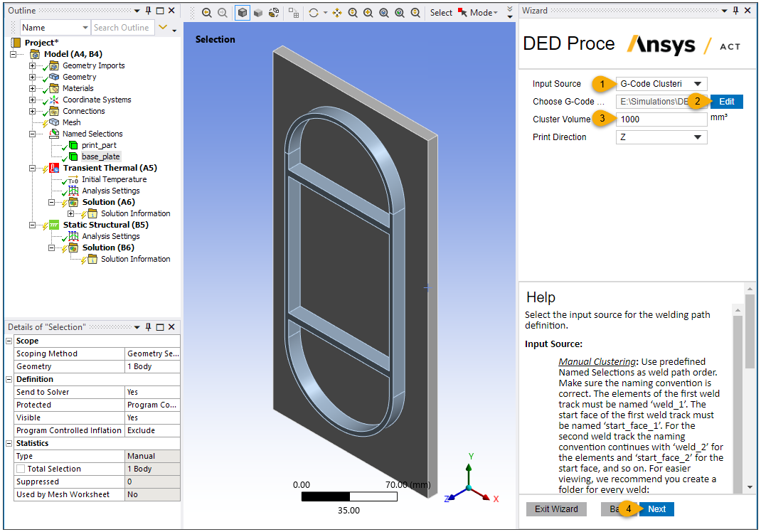This screenshot has height=532, width=761.
Task: Click the wireframe display icon
Action: (273, 13)
